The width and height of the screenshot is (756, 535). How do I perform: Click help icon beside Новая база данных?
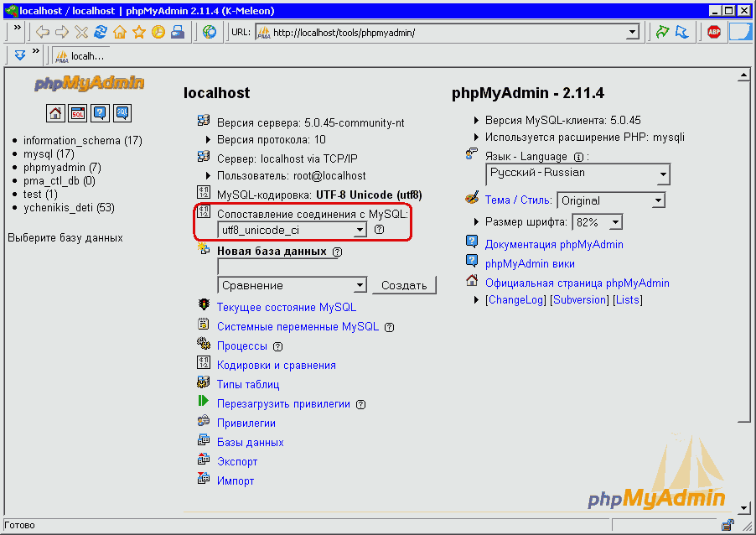pyautogui.click(x=338, y=252)
